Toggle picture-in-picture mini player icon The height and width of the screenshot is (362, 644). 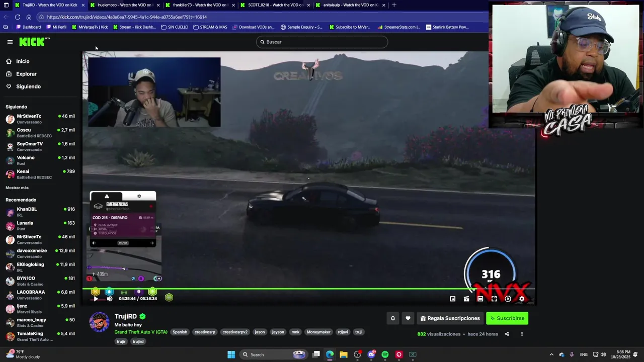452,299
